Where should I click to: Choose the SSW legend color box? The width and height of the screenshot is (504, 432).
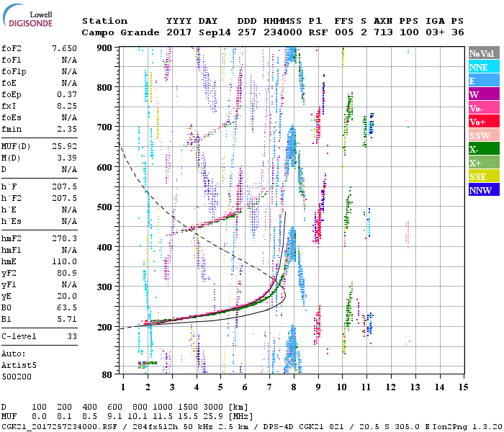point(481,135)
